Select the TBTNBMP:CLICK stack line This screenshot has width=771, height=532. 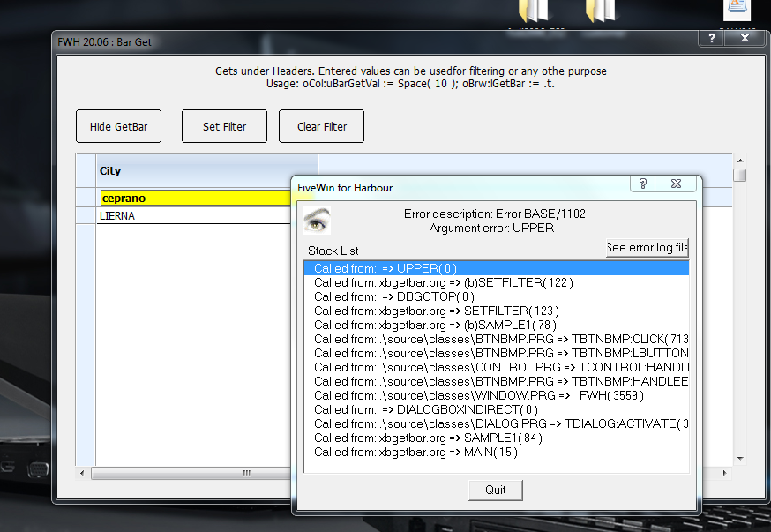[x=496, y=340]
